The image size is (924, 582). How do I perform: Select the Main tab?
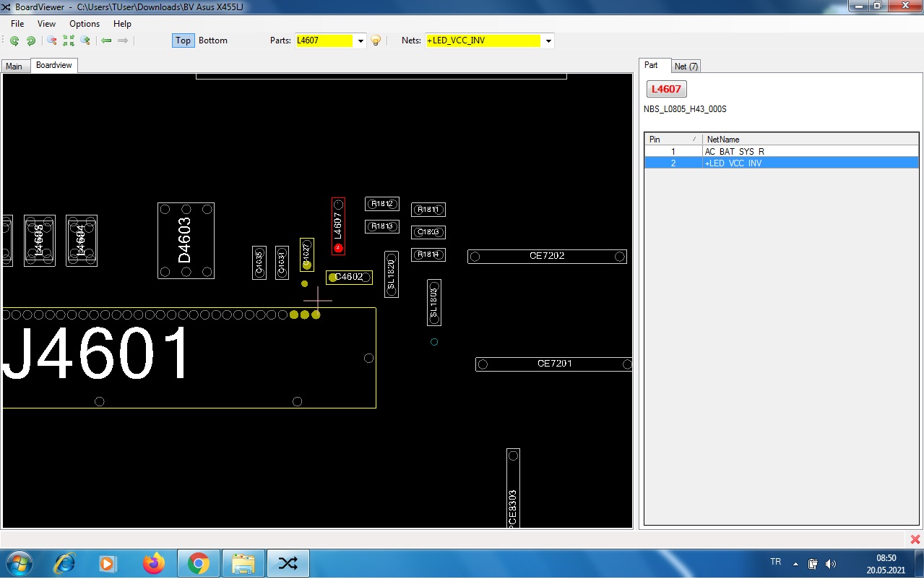(x=14, y=67)
